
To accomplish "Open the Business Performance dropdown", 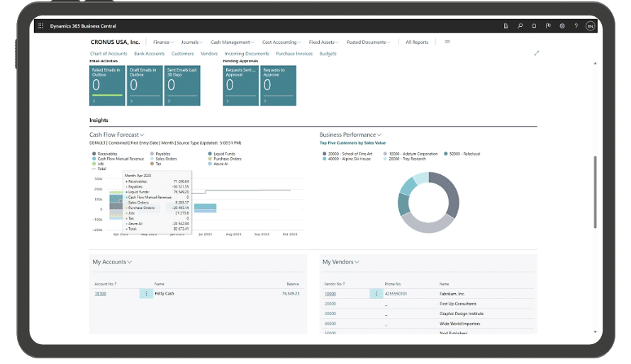I will (350, 135).
